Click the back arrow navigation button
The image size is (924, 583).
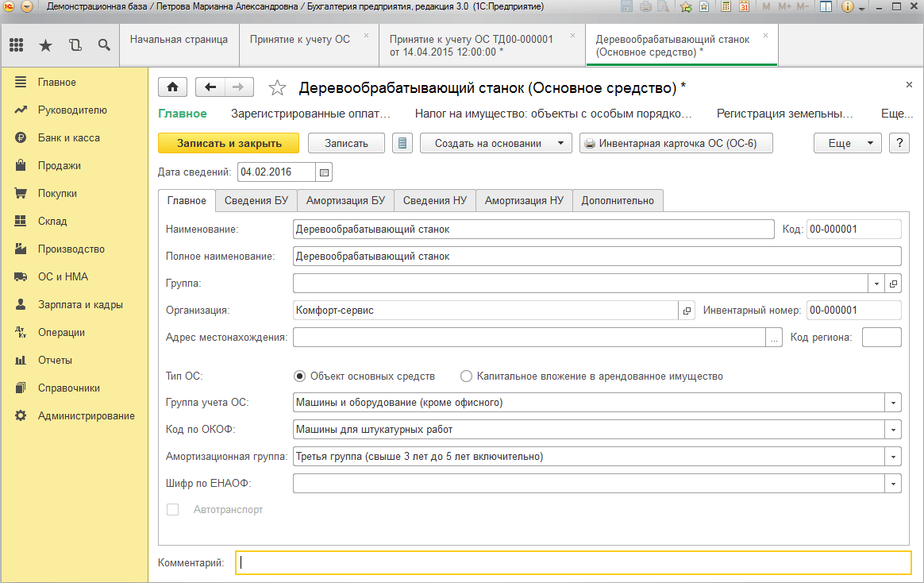pos(210,87)
